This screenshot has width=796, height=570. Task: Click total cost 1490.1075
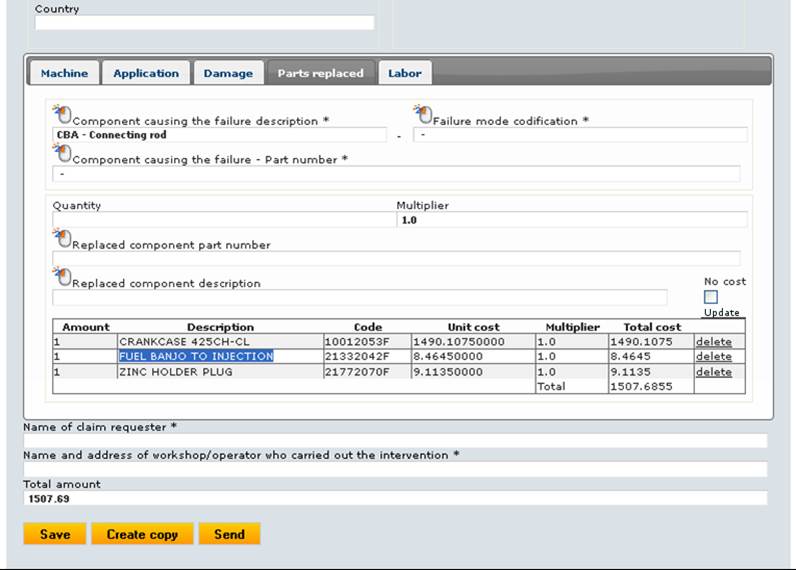pos(641,342)
